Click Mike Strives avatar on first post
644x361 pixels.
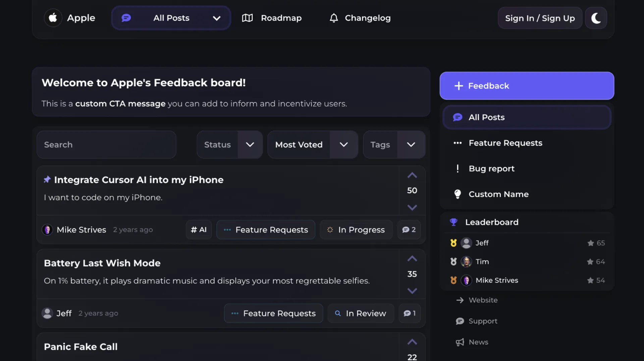click(47, 230)
